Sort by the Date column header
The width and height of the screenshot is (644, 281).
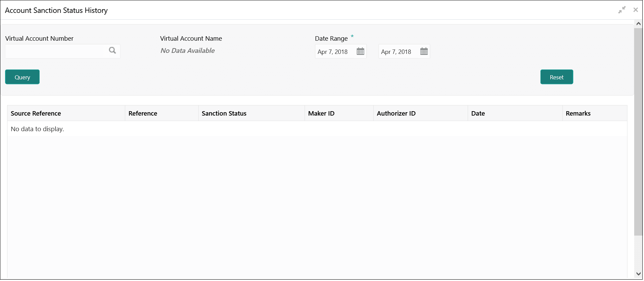pyautogui.click(x=478, y=114)
